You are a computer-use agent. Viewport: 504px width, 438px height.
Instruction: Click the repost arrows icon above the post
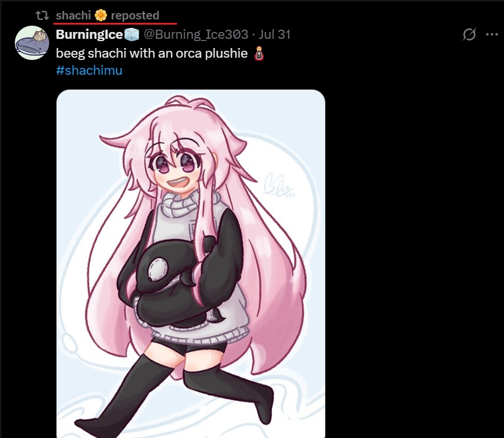click(x=42, y=15)
